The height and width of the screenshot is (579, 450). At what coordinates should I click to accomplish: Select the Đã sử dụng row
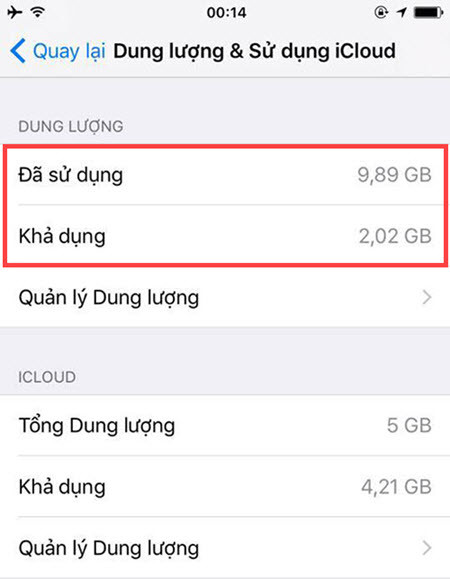pyautogui.click(x=225, y=175)
